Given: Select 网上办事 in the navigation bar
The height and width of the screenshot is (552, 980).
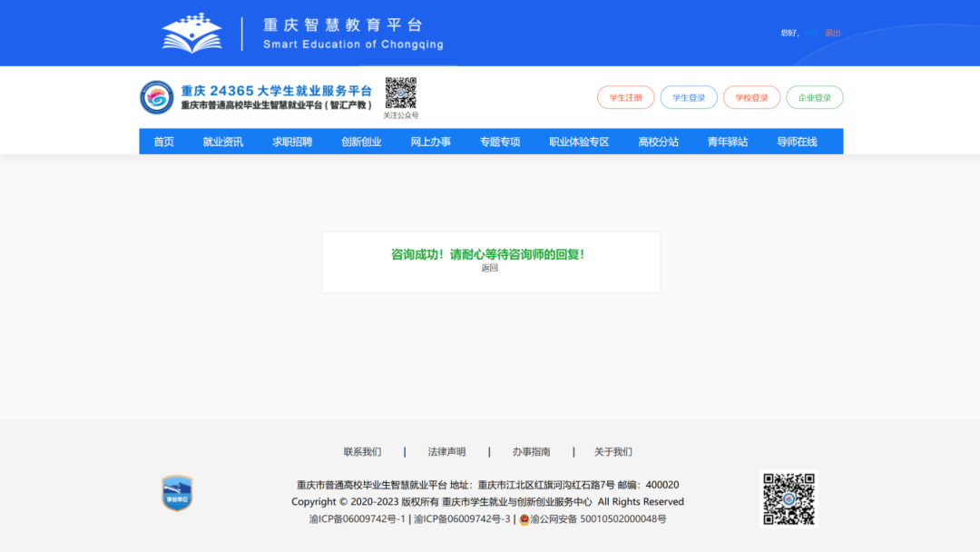Looking at the screenshot, I should point(430,142).
